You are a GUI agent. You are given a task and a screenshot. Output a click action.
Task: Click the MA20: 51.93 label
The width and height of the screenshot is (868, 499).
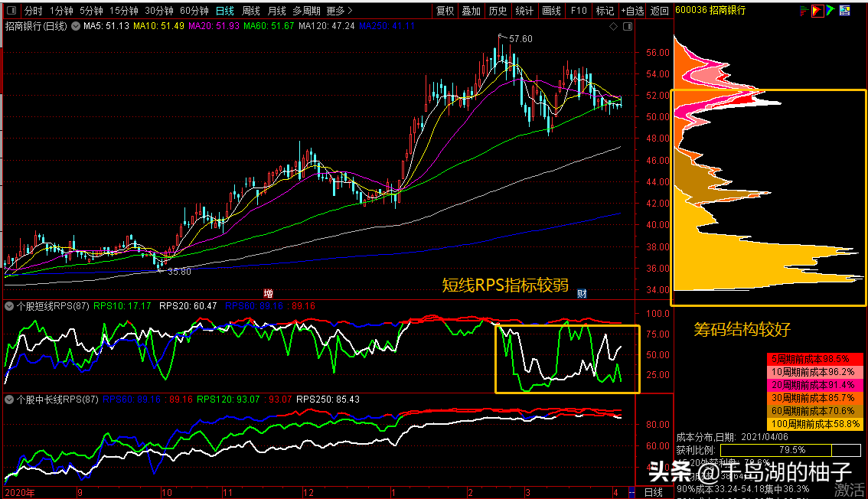(214, 26)
